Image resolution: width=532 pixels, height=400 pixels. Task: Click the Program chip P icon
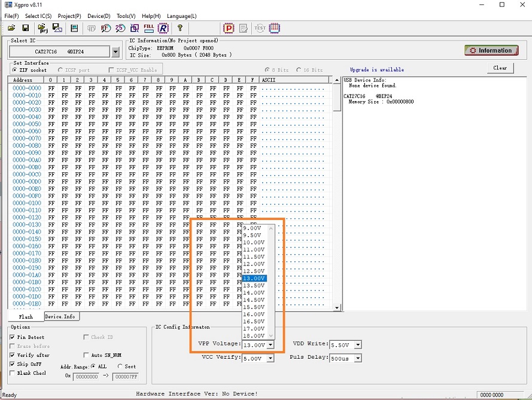(x=229, y=28)
